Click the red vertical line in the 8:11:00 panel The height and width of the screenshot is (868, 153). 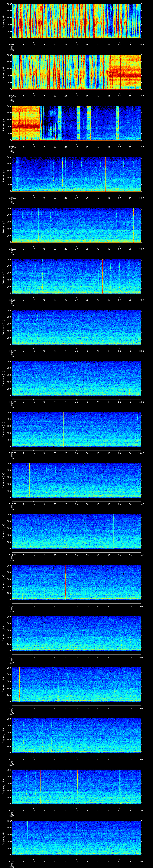(x=114, y=531)
